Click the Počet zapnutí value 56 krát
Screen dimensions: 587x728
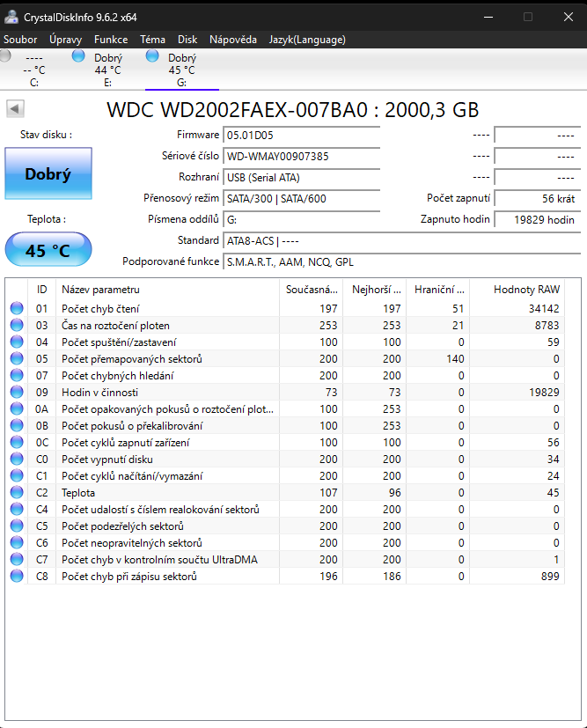(538, 199)
